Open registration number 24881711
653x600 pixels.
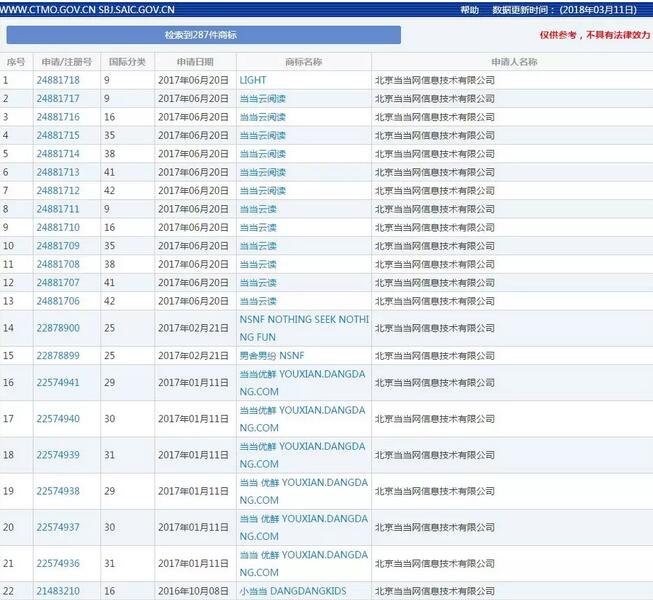58,209
